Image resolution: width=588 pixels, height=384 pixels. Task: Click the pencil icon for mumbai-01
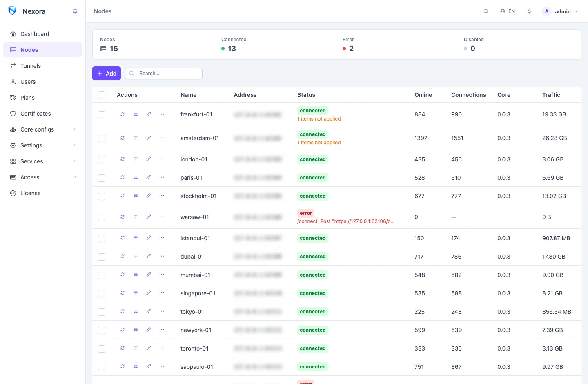(x=149, y=275)
